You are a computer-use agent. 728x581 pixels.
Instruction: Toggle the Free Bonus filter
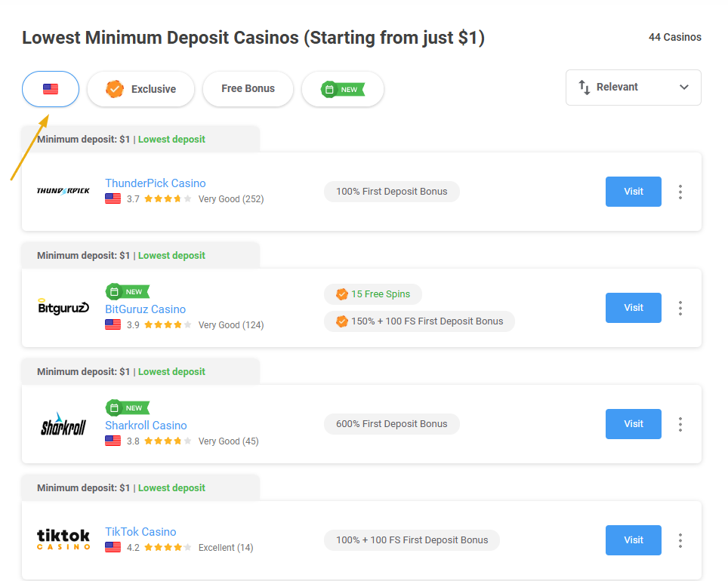248,88
